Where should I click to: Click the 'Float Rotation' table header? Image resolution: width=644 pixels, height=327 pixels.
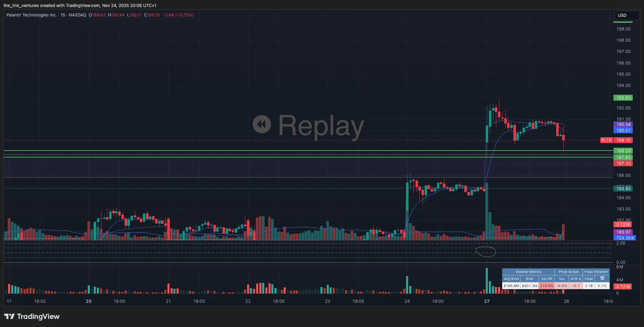point(596,272)
